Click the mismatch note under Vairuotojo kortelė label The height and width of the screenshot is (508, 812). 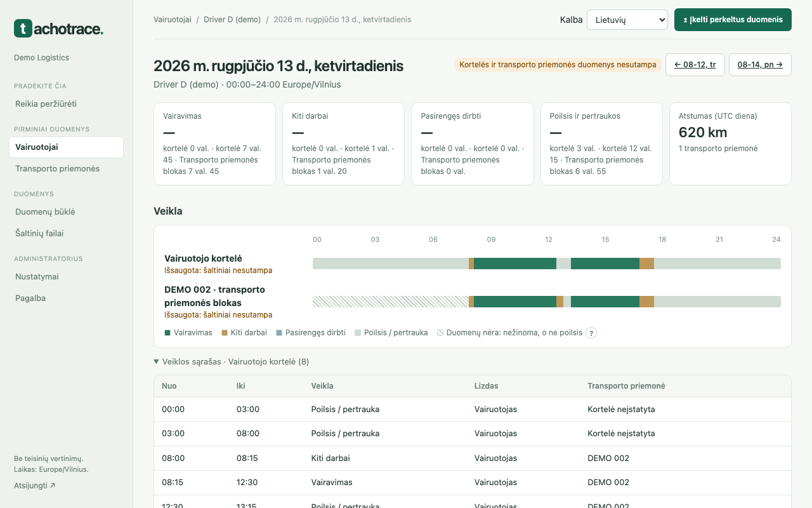pos(218,271)
